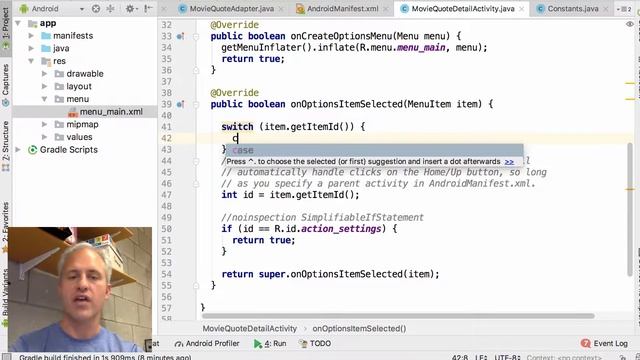Click the collapse-all icon in Project toolbar
This screenshot has width=640, height=360.
pos(110,9)
